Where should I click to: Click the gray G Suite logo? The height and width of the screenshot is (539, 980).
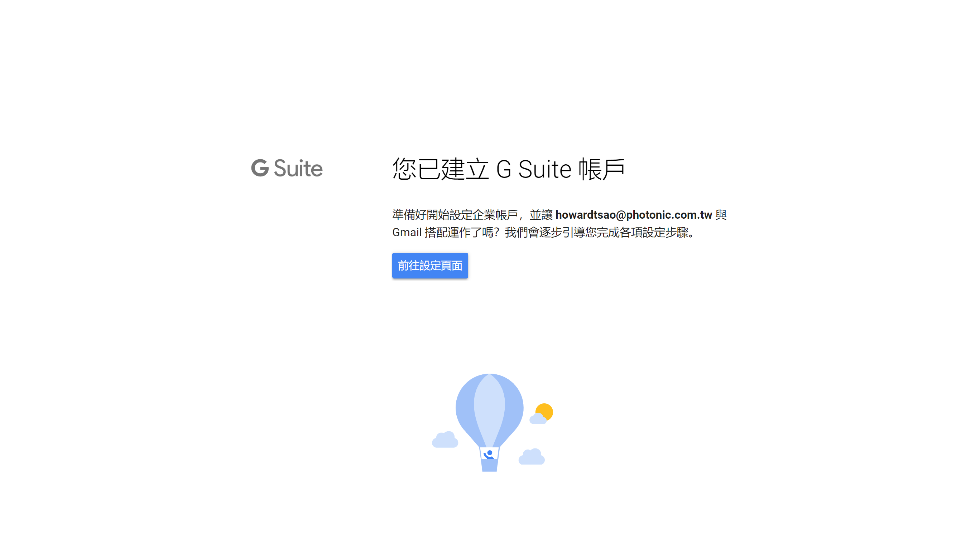coord(287,168)
